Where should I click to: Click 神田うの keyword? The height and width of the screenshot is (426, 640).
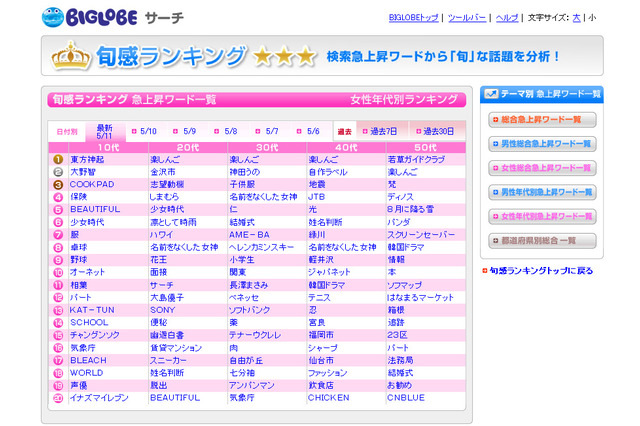[x=244, y=172]
